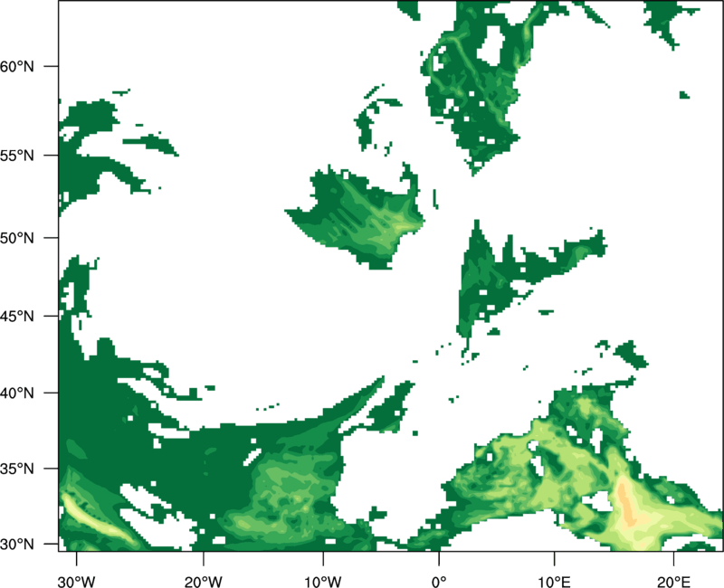Click the 20°W longitude label
The width and height of the screenshot is (724, 588).
point(204,582)
